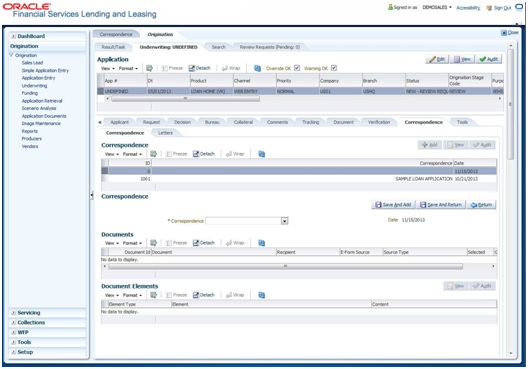This screenshot has width=528, height=369.
Task: Switch to the Search tab
Action: pos(219,47)
